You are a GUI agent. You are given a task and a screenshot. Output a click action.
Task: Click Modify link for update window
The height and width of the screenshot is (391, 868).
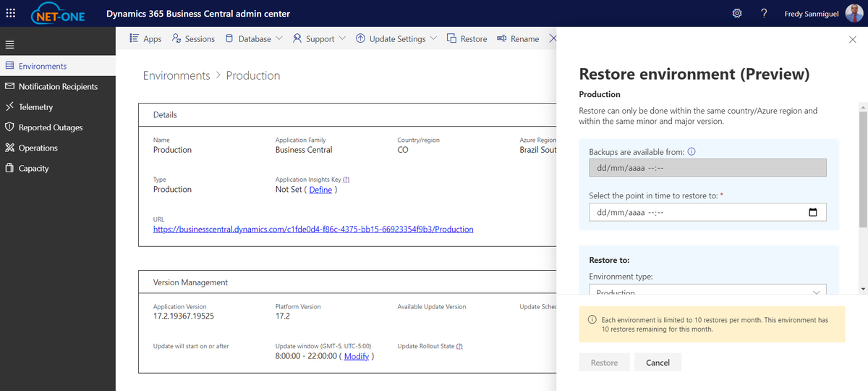point(357,356)
